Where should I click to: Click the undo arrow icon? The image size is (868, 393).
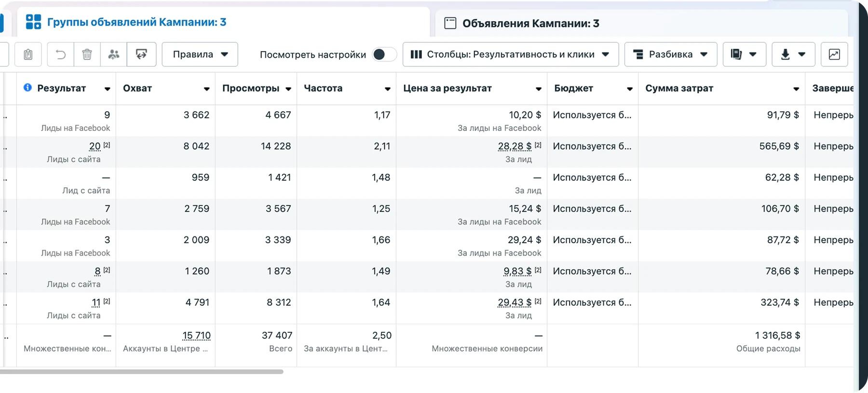61,54
